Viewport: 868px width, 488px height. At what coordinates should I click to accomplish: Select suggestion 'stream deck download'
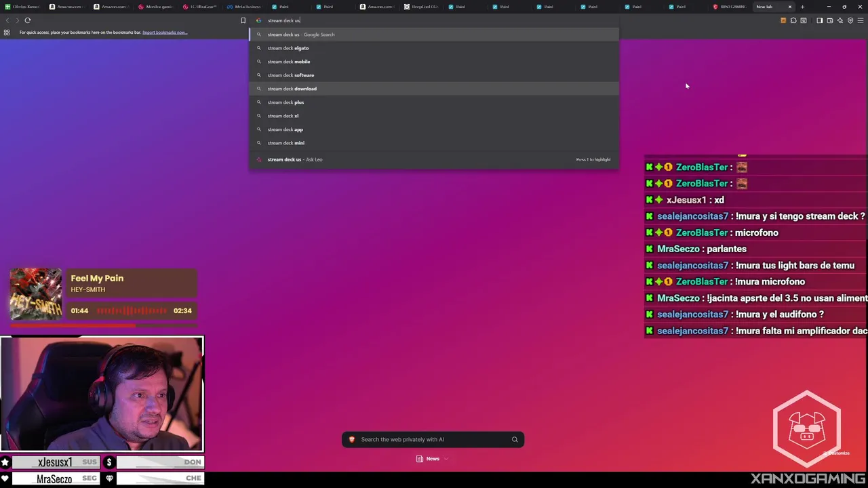point(434,89)
